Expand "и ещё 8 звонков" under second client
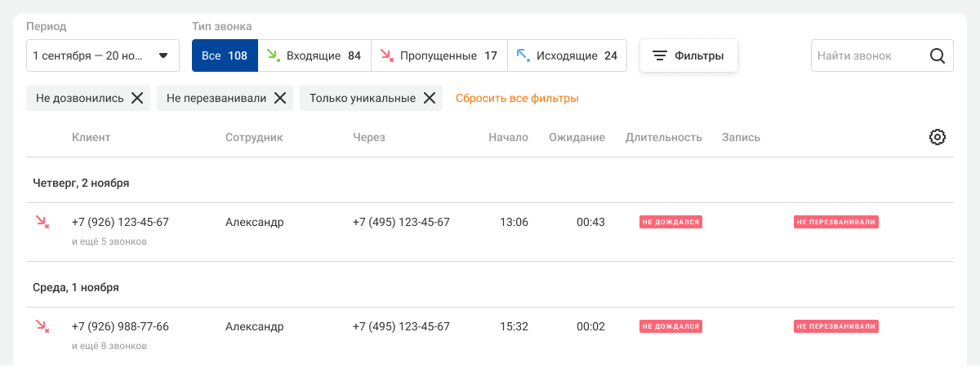 pos(109,346)
